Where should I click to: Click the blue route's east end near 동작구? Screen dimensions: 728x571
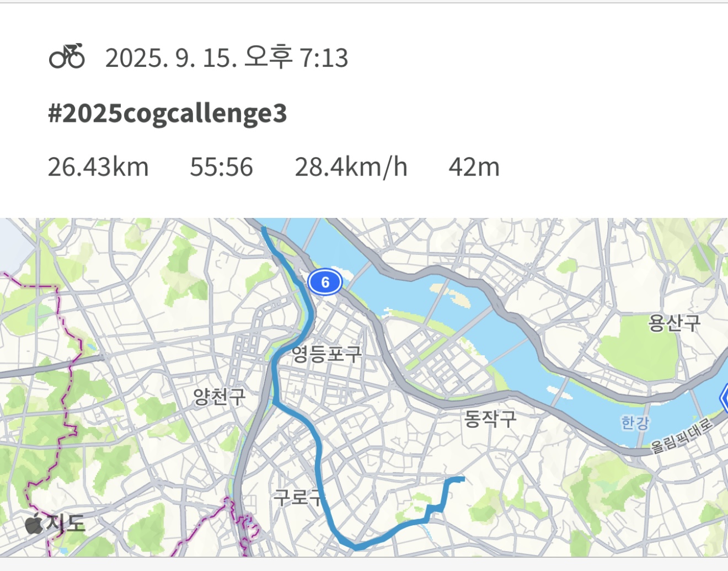(x=462, y=479)
